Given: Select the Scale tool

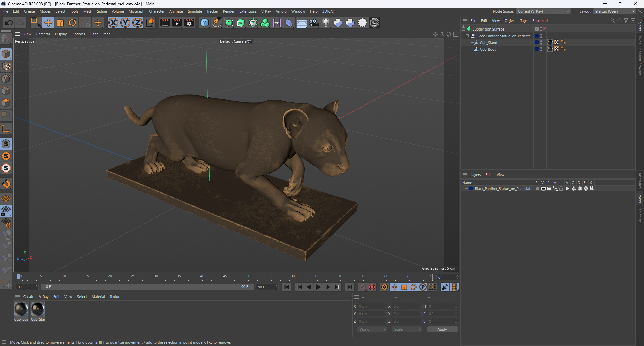Looking at the screenshot, I should click(60, 23).
